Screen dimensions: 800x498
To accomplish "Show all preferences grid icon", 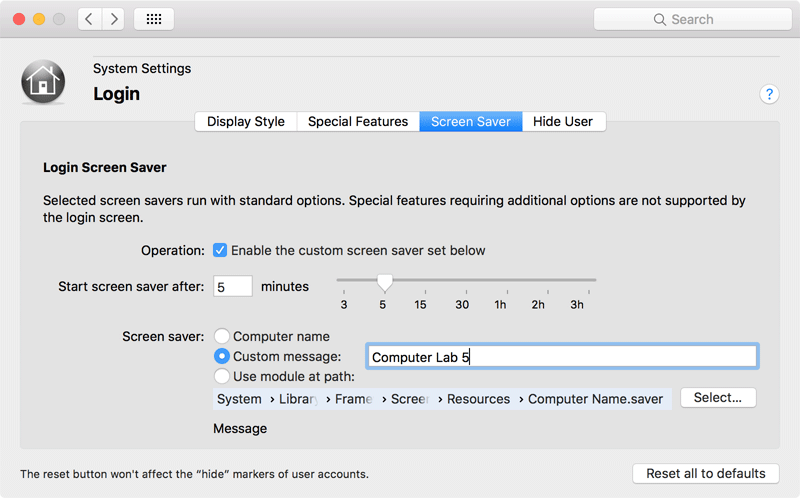I will click(154, 19).
